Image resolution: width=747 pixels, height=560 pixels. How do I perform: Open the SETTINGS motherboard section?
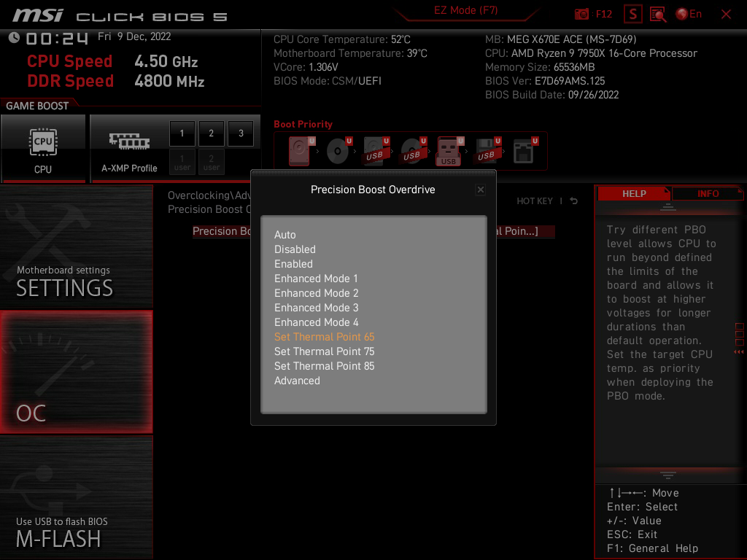coord(76,246)
